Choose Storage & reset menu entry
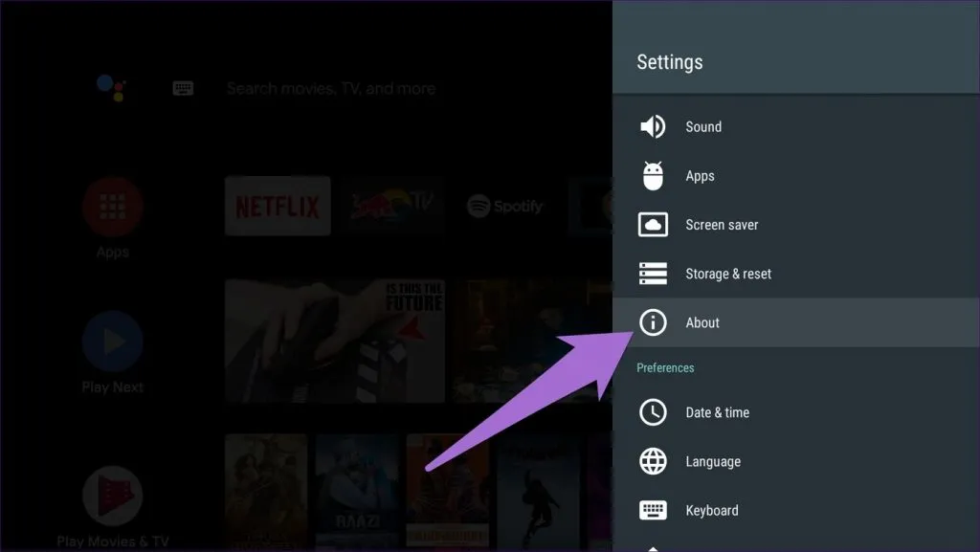Screen dimensions: 980x552 [x=728, y=274]
